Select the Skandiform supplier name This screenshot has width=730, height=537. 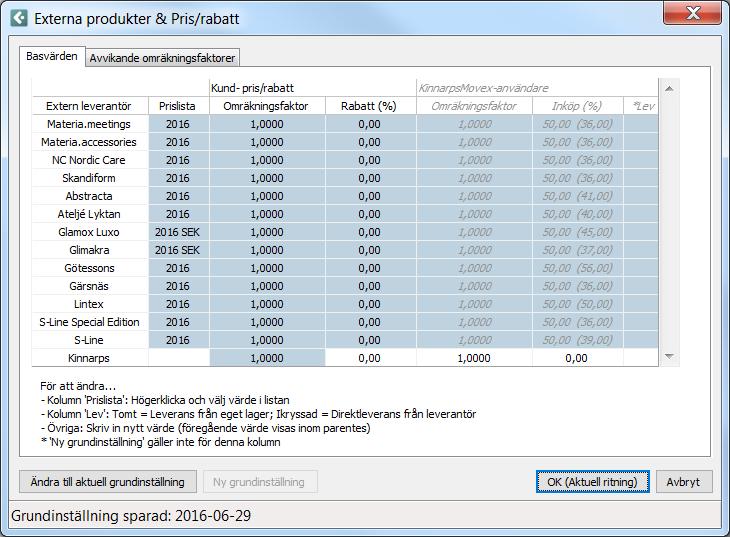89,178
